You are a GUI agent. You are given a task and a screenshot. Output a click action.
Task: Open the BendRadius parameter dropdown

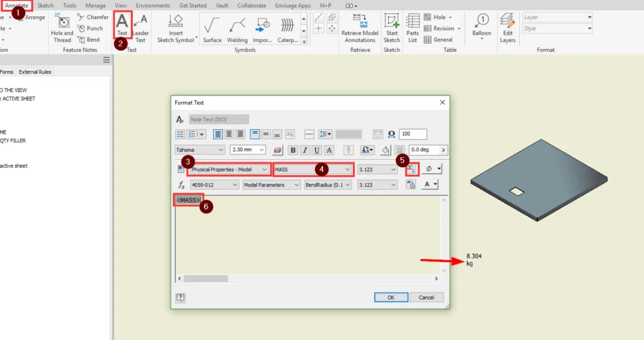tap(328, 185)
